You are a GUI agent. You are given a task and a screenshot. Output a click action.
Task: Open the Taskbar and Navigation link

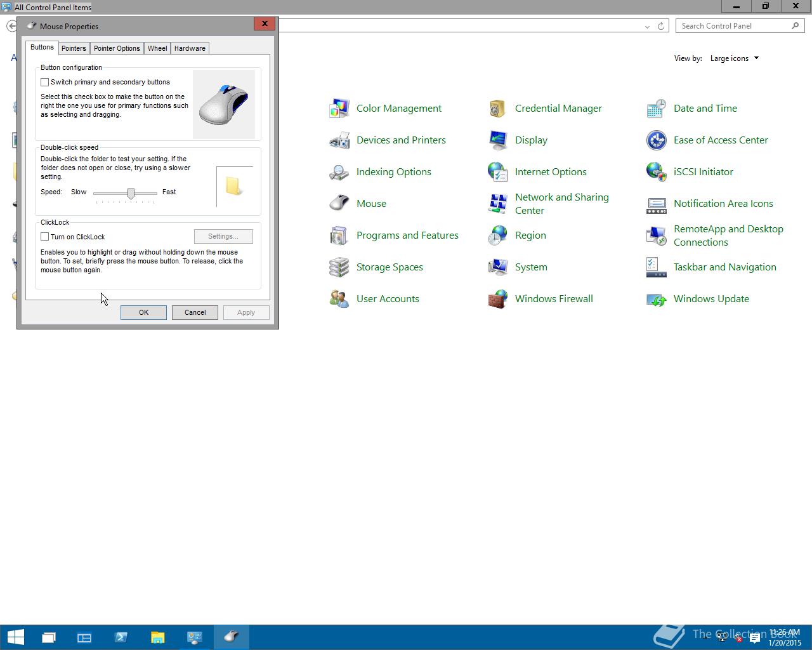pos(725,267)
